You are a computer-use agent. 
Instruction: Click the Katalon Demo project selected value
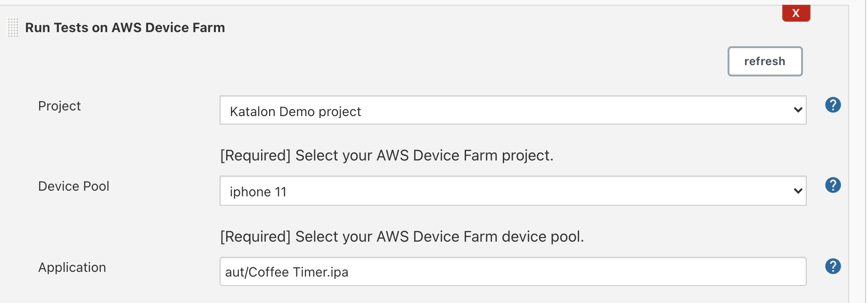295,111
